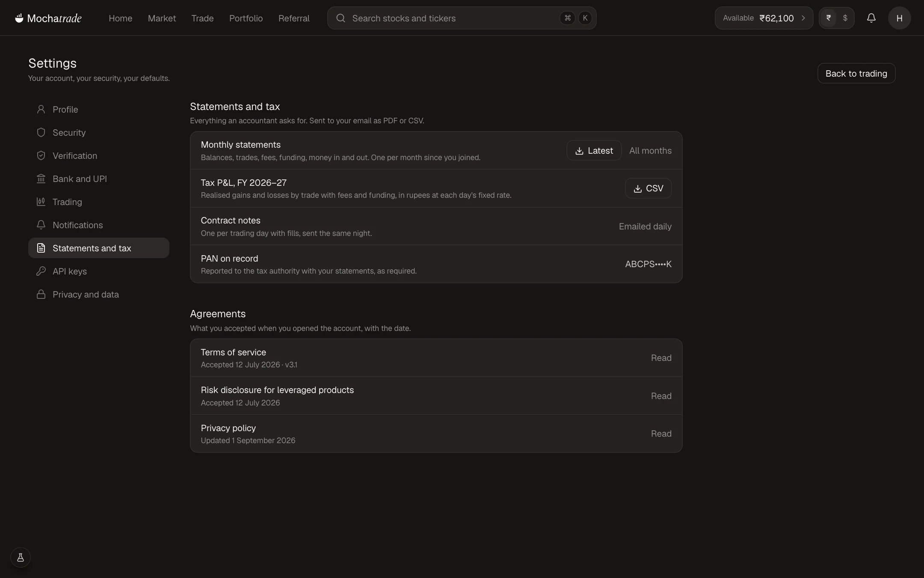Click the Emailed daily status text
The image size is (924, 578).
click(x=645, y=226)
